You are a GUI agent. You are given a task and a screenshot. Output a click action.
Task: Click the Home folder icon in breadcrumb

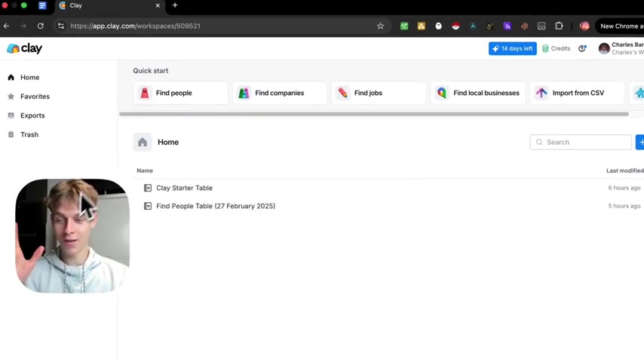(x=143, y=143)
